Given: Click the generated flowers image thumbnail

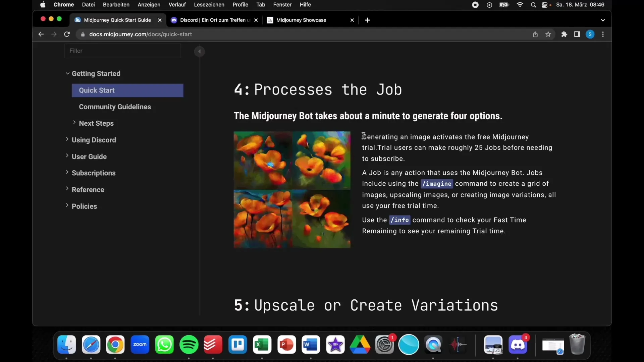Looking at the screenshot, I should tap(292, 189).
